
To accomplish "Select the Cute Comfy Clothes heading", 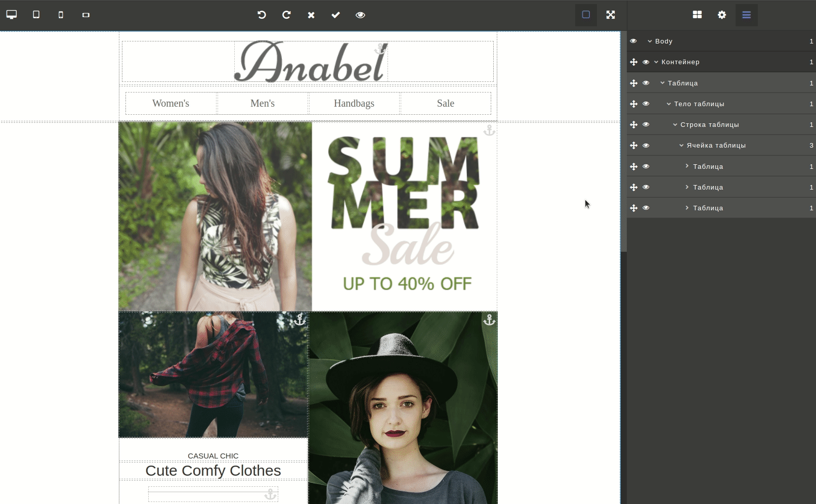I will 213,471.
